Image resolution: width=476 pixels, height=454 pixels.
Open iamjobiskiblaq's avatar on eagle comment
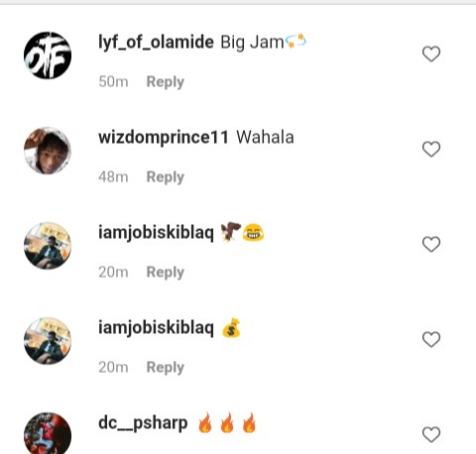(x=48, y=246)
